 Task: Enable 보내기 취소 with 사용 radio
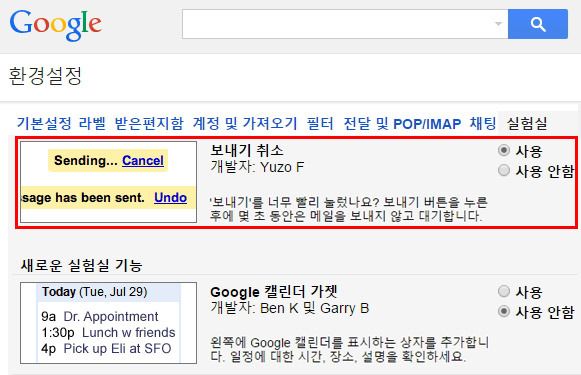pyautogui.click(x=504, y=150)
